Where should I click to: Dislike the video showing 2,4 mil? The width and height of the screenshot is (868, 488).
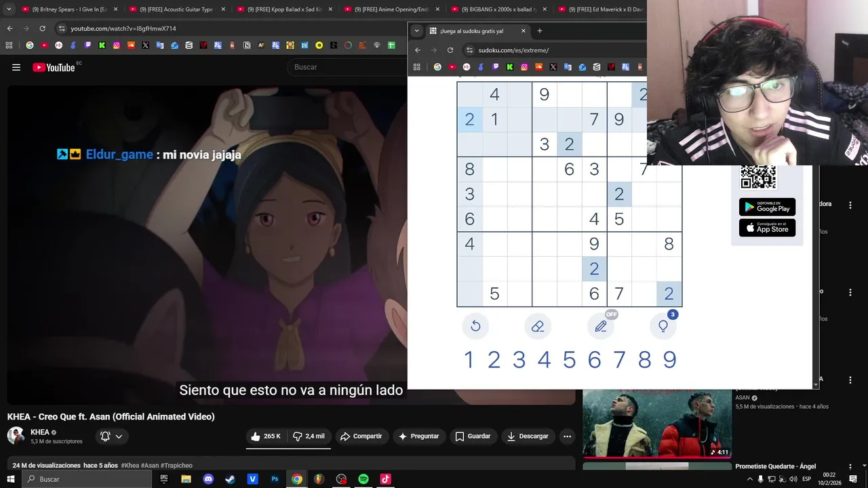309,436
